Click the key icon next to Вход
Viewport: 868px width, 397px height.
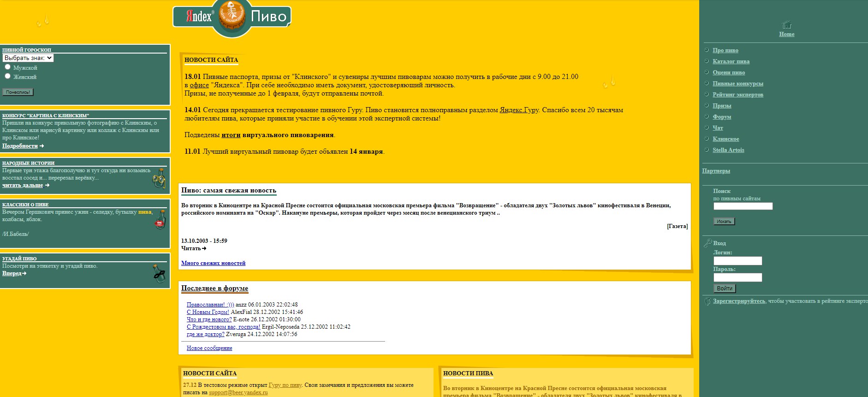tap(707, 243)
